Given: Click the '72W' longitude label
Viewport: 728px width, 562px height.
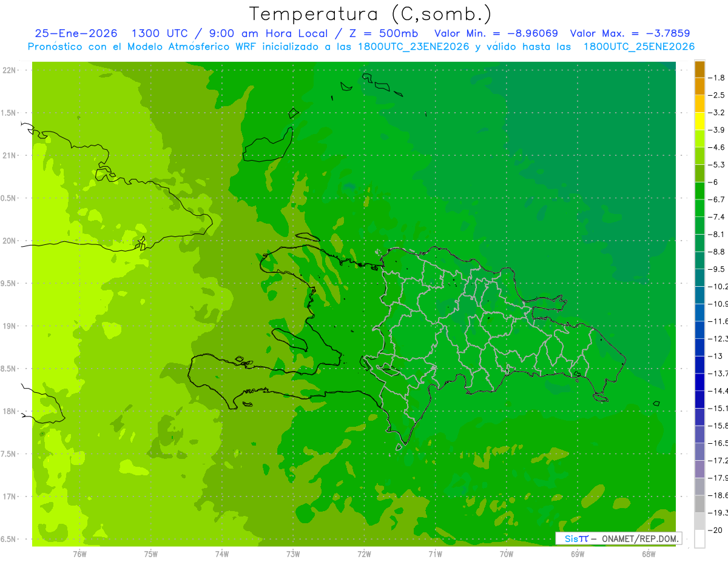Looking at the screenshot, I should pos(364,554).
